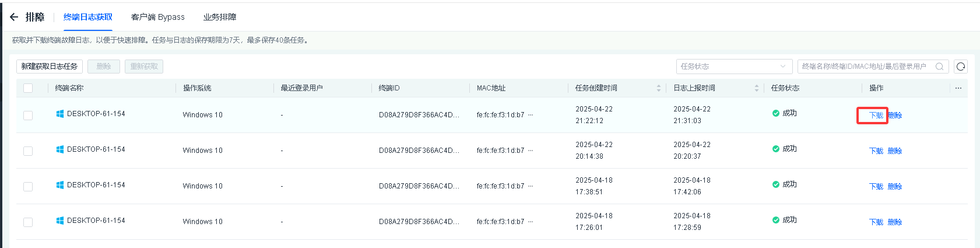
Task: Click the green success icon in the second row
Action: coord(776,149)
